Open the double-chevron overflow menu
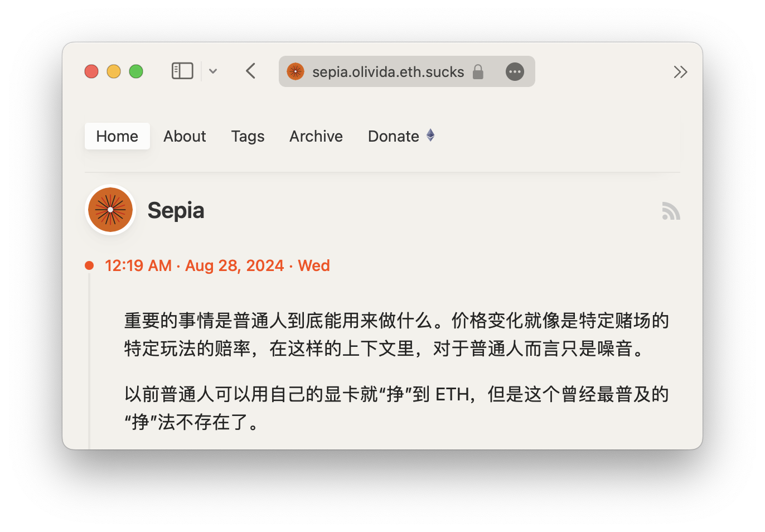This screenshot has width=765, height=532. [x=680, y=71]
